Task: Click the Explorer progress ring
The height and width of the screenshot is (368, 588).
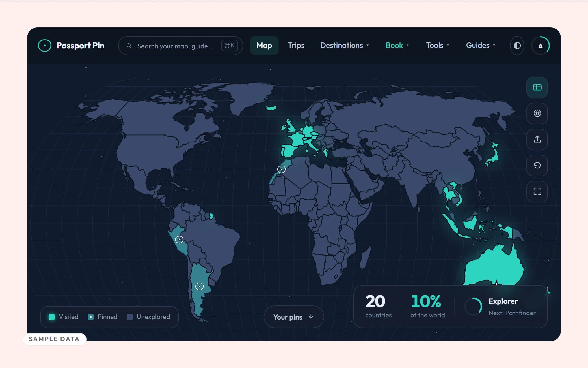Action: [x=473, y=306]
